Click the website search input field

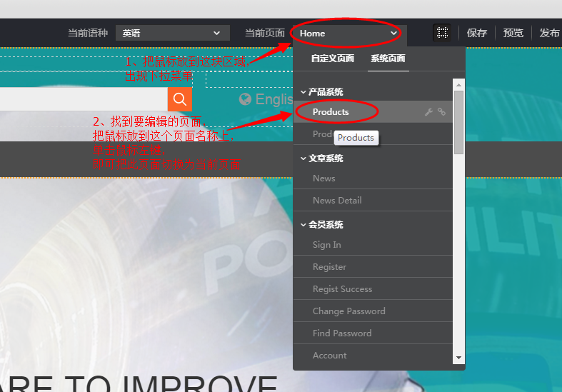[84, 99]
